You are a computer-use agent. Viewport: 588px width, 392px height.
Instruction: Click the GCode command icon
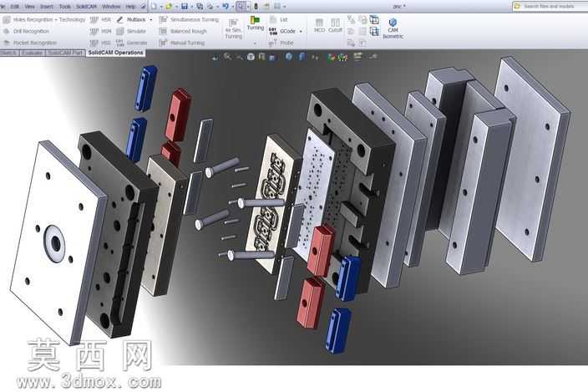[x=273, y=32]
